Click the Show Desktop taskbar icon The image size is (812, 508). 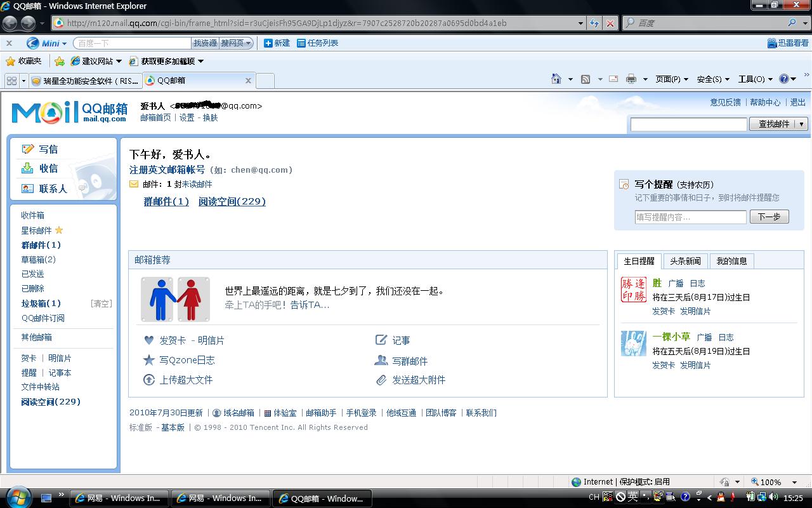tap(46, 498)
